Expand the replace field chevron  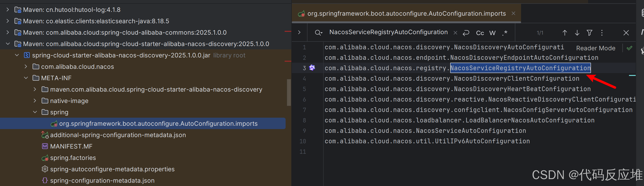pos(299,33)
